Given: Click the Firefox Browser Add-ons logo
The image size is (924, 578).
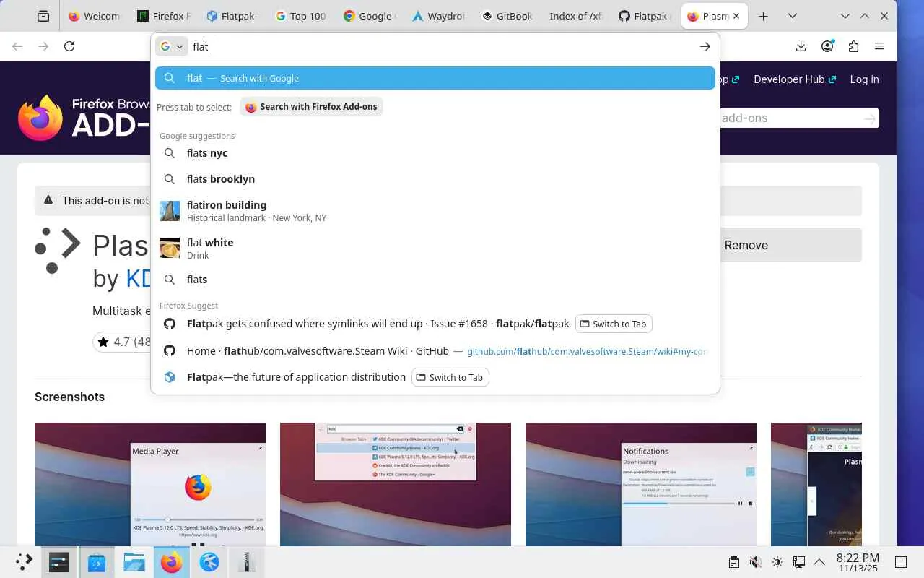Looking at the screenshot, I should (x=83, y=118).
